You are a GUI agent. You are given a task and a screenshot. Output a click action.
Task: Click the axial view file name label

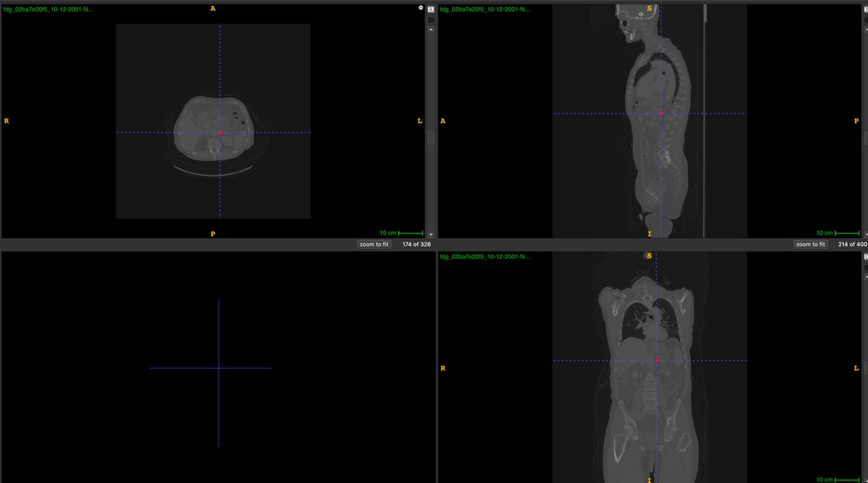[x=48, y=9]
